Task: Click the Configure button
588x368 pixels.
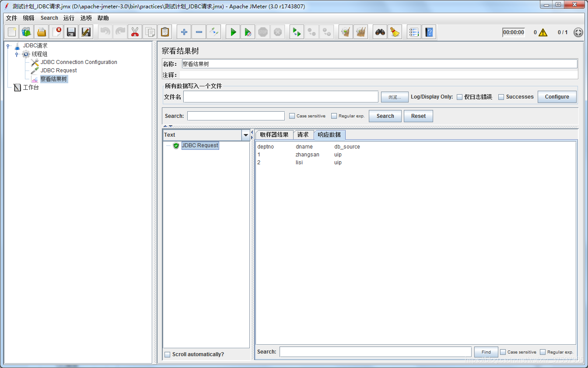Action: tap(557, 97)
